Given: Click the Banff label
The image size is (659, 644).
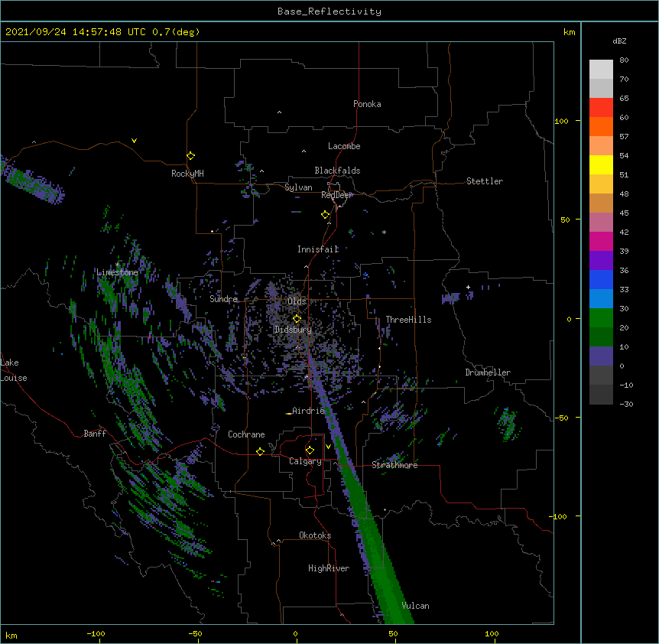Looking at the screenshot, I should tap(95, 434).
